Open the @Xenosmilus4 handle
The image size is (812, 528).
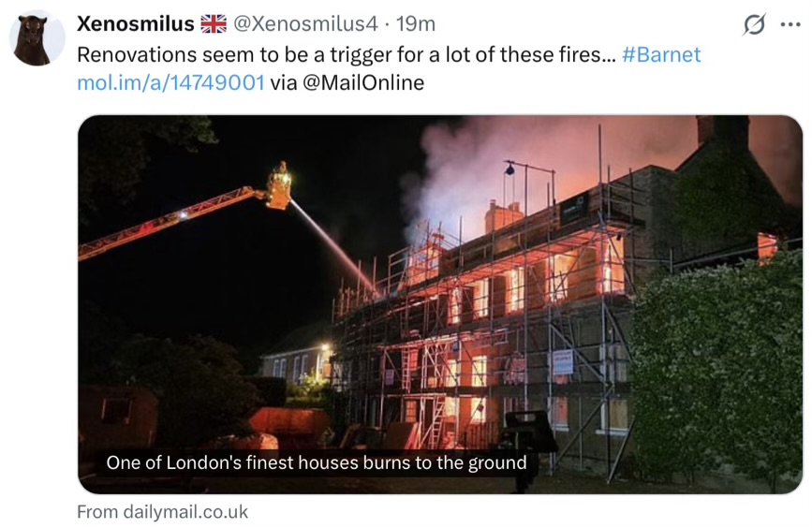click(x=305, y=23)
